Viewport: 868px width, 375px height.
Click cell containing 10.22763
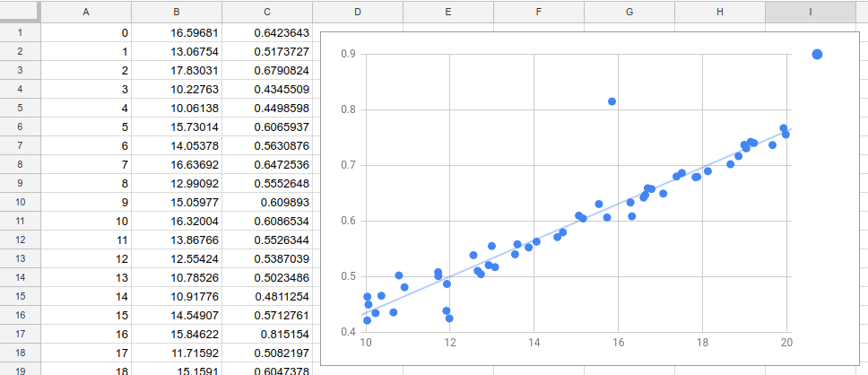point(177,89)
